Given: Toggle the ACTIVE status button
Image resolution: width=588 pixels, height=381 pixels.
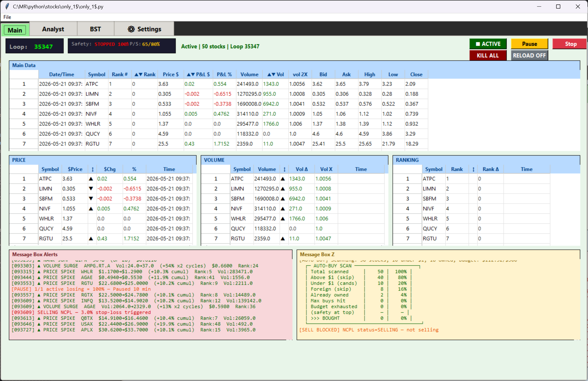Looking at the screenshot, I should pos(488,44).
